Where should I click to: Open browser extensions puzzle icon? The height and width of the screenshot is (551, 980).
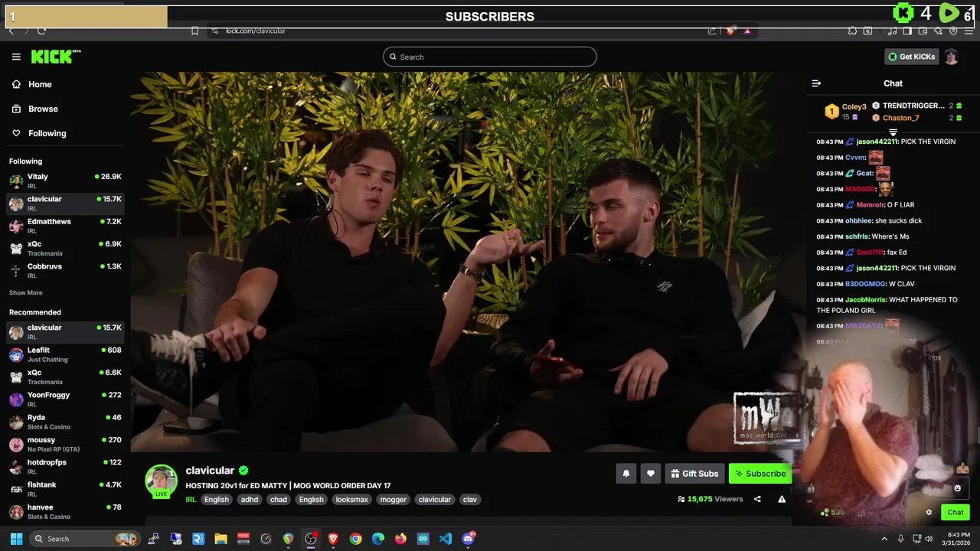pyautogui.click(x=852, y=31)
